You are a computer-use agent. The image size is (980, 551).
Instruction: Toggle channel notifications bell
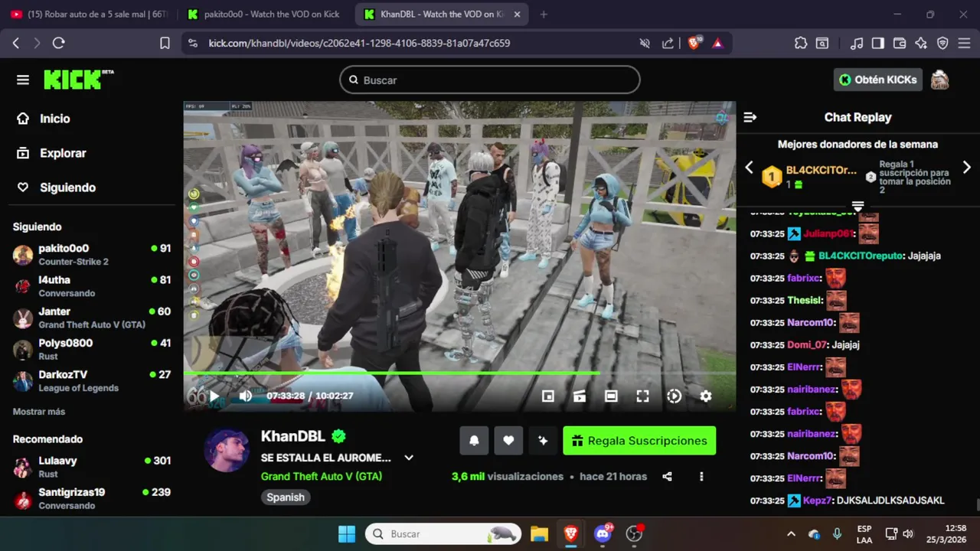pos(474,441)
